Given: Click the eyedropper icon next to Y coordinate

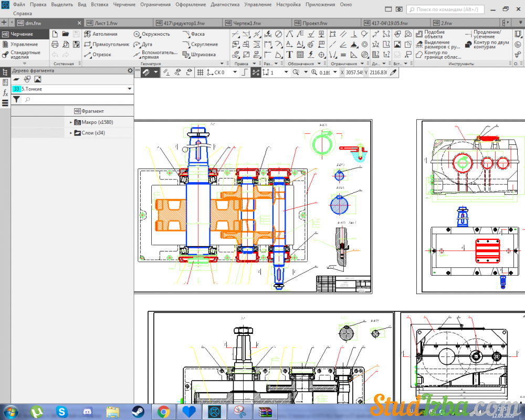Looking at the screenshot, I should [x=392, y=72].
